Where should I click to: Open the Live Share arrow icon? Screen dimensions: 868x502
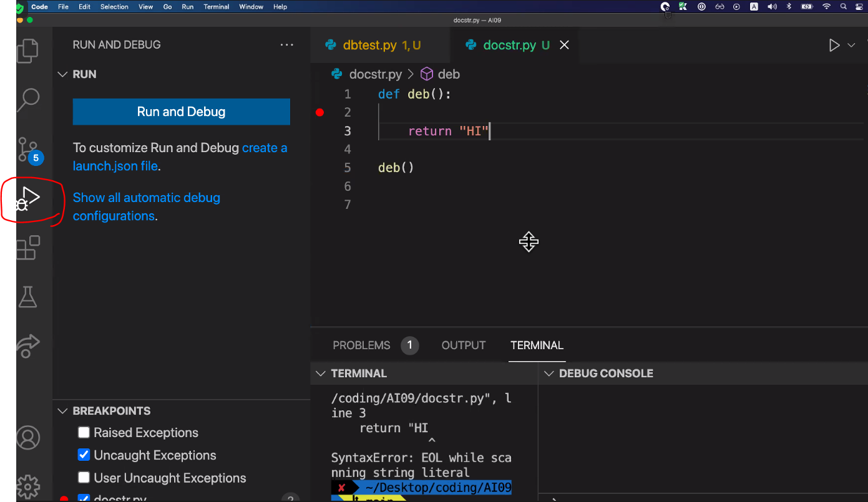click(x=28, y=346)
